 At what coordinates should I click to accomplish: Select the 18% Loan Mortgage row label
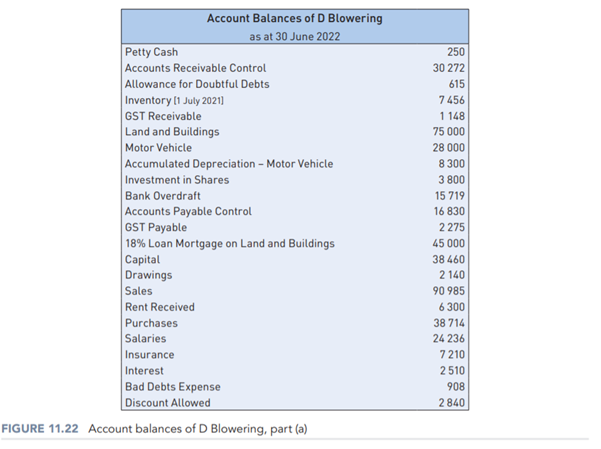[x=229, y=243]
